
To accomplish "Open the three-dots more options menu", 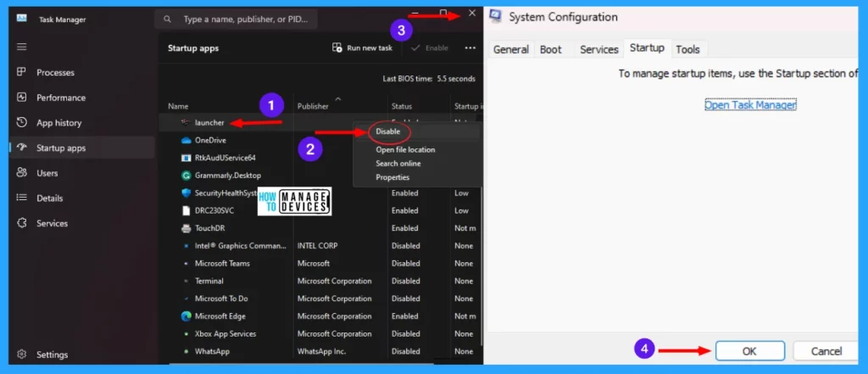I will click(470, 48).
